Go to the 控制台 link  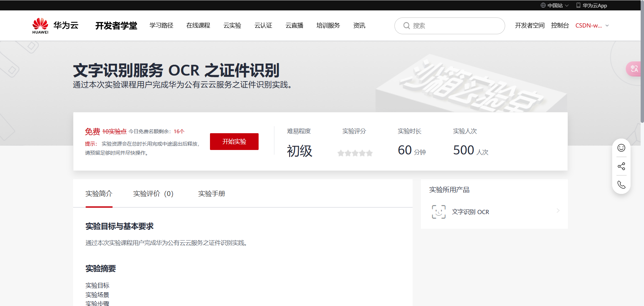(560, 25)
